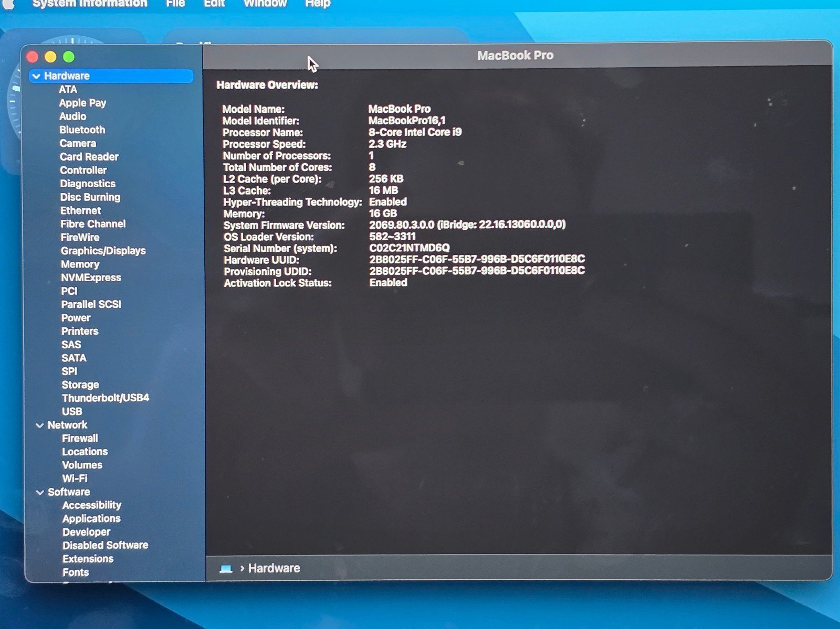Select Disabled Software in the sidebar
This screenshot has height=629, width=840.
click(105, 546)
